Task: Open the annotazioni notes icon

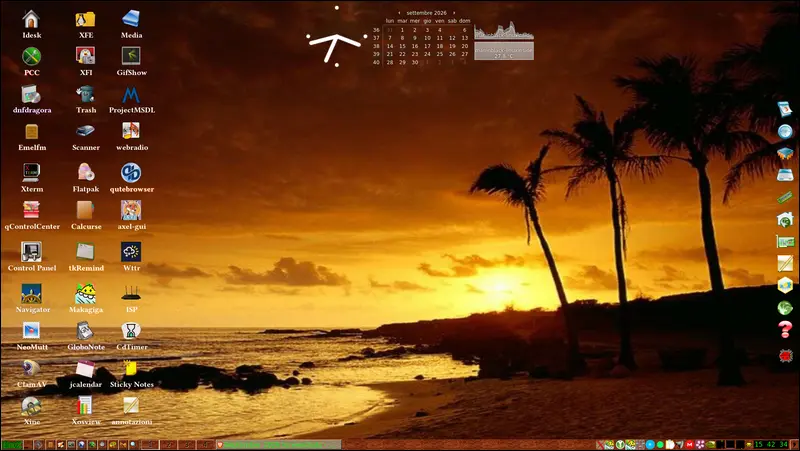Action: tap(131, 406)
